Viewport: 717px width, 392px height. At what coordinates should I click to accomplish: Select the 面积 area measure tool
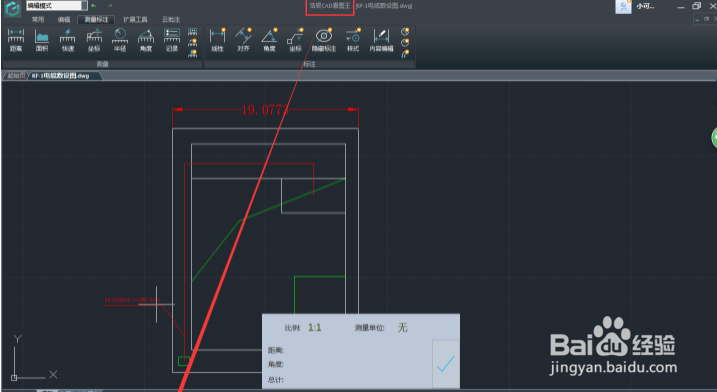42,40
